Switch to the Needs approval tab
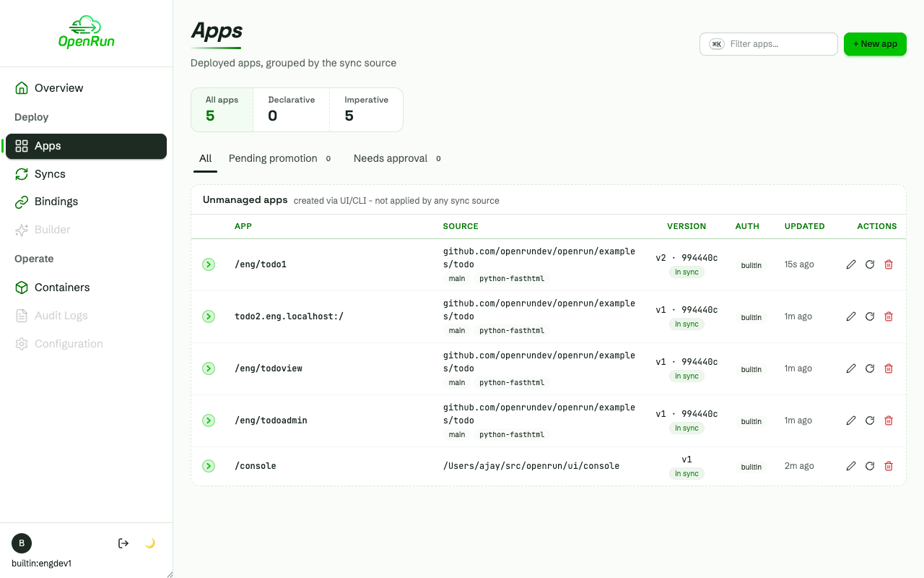The width and height of the screenshot is (924, 578). coord(397,159)
